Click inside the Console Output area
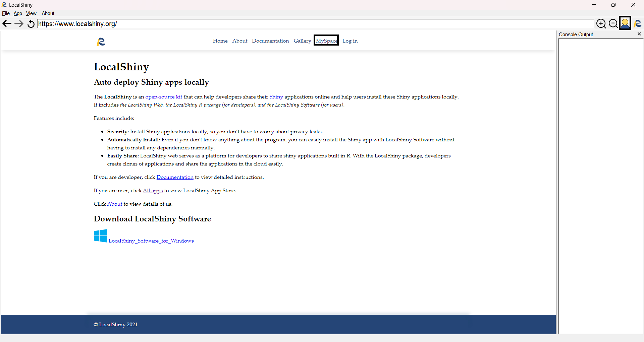Screen dimensions: 644x342 [x=601, y=186]
